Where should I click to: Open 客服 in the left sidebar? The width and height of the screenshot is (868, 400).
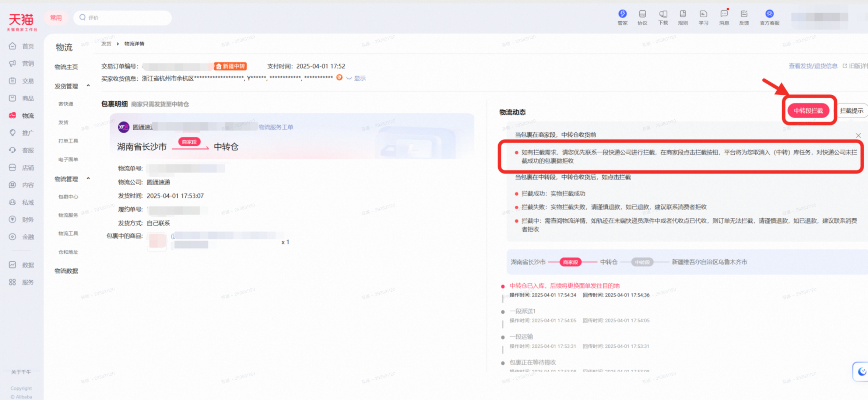(x=22, y=150)
